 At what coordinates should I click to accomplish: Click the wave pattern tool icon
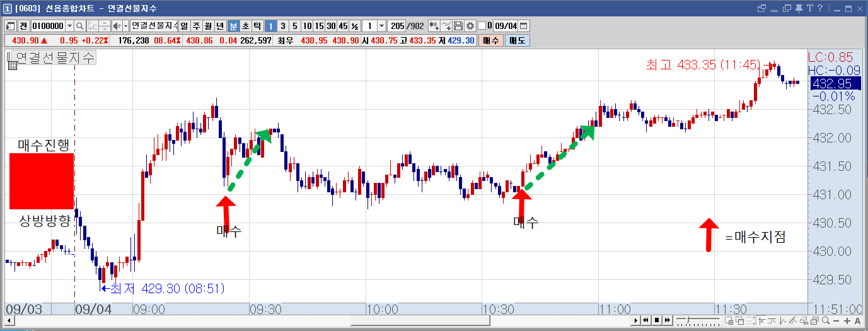(x=782, y=320)
